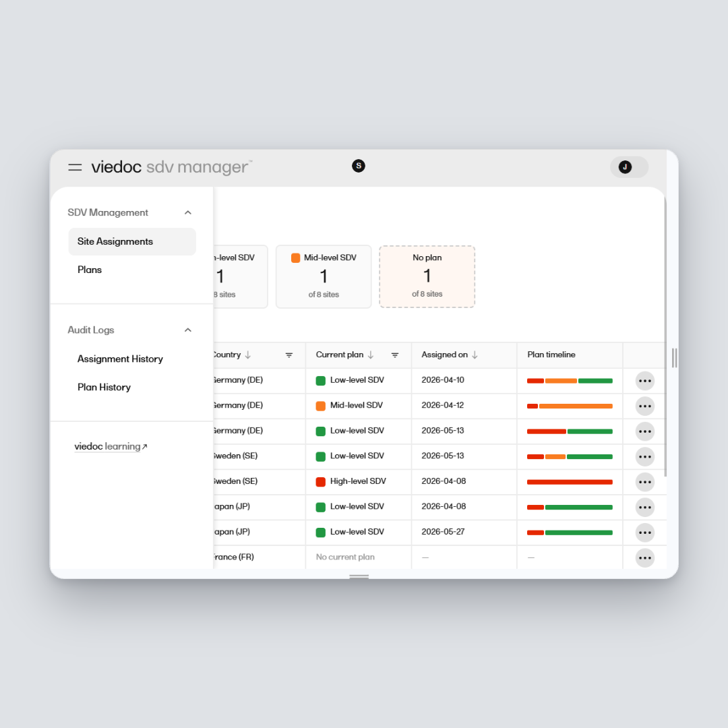Image resolution: width=728 pixels, height=728 pixels.
Task: Open more options for Germany 2026-05-13 row
Action: click(645, 431)
